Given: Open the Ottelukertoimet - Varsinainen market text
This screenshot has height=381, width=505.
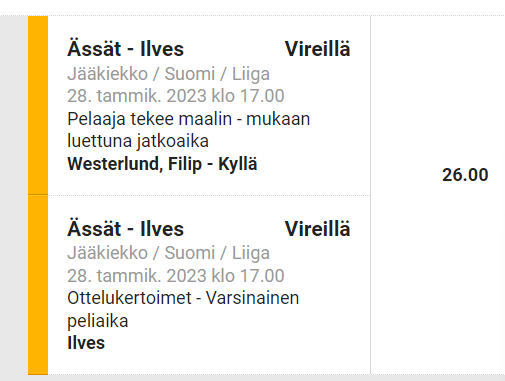Looking at the screenshot, I should (183, 298).
